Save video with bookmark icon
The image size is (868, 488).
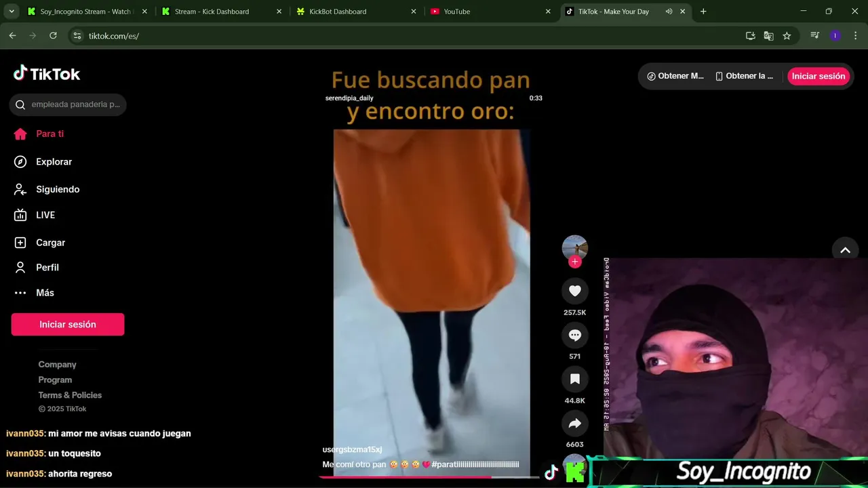pos(575,379)
